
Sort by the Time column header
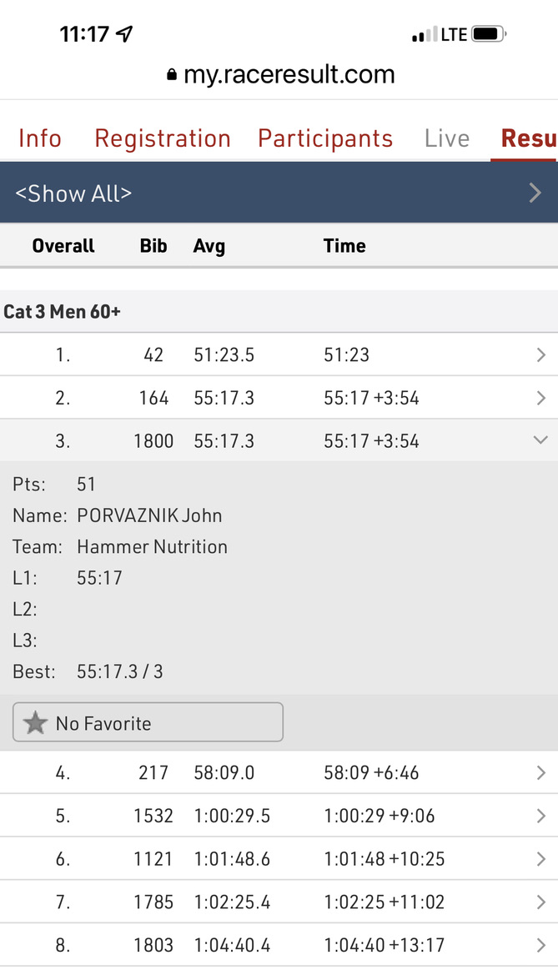(x=344, y=246)
